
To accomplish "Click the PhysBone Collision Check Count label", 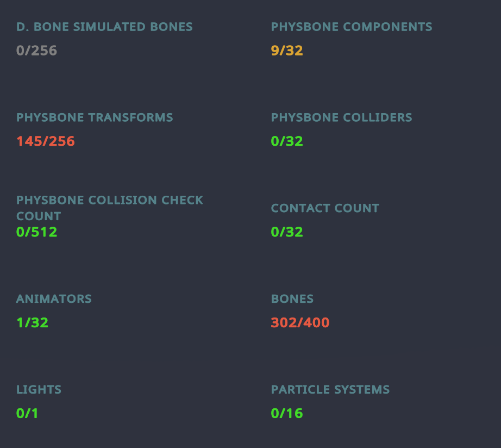I will tap(110, 208).
